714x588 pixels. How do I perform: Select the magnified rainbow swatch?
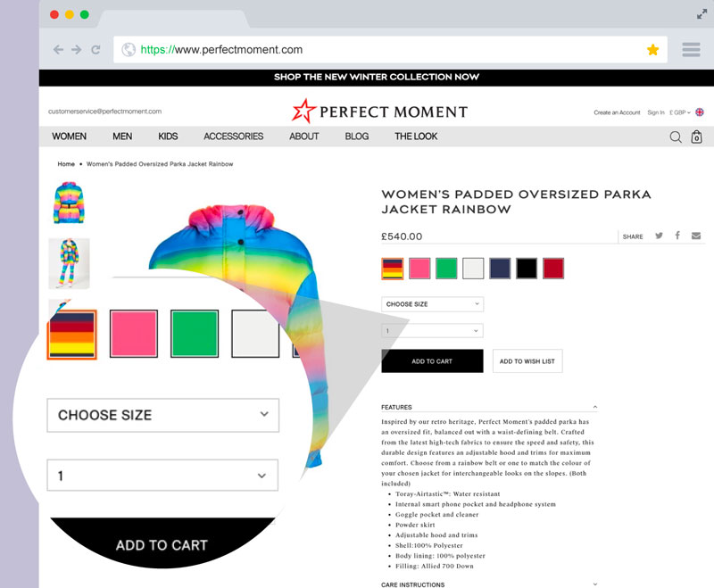(72, 335)
